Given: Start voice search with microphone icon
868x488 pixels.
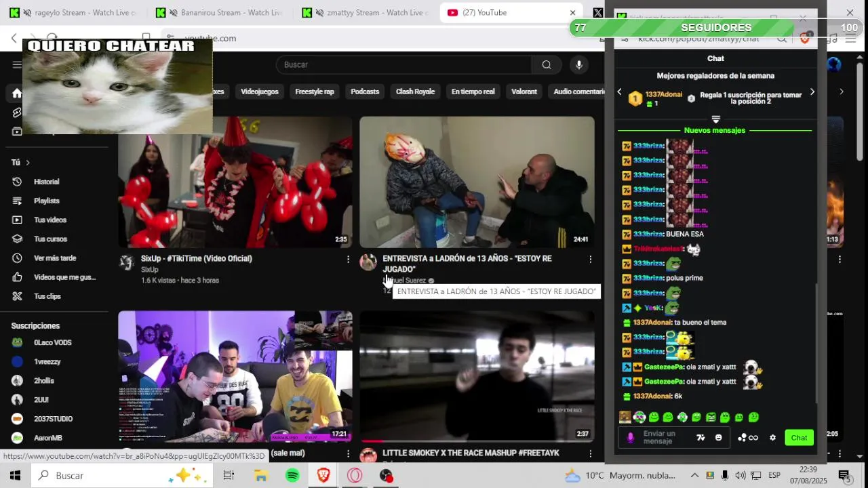Looking at the screenshot, I should (578, 64).
